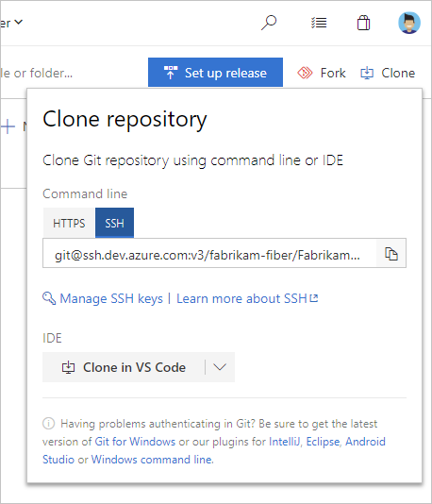Open Windows command line link
The image size is (432, 504).
[x=152, y=460]
